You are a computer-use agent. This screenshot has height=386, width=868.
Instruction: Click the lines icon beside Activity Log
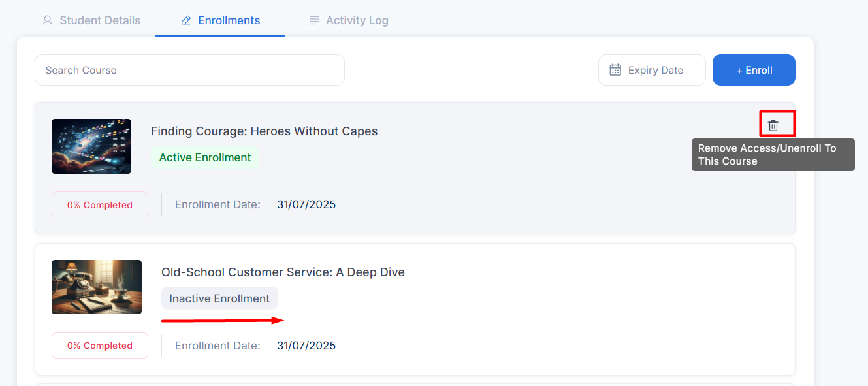[314, 20]
